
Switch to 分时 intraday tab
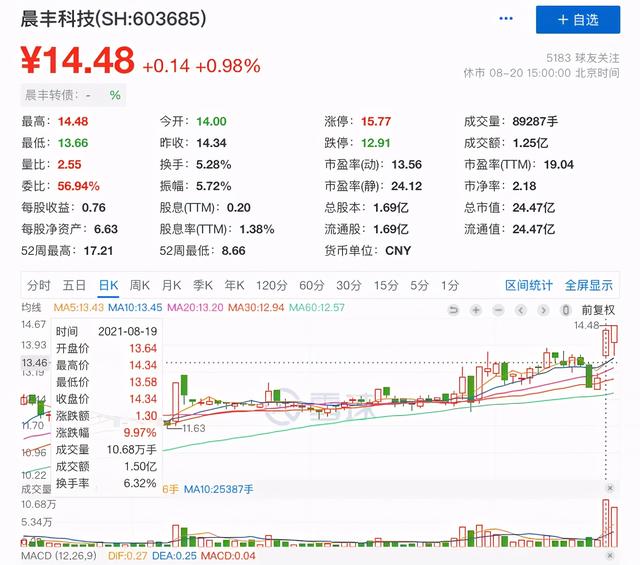[x=38, y=285]
